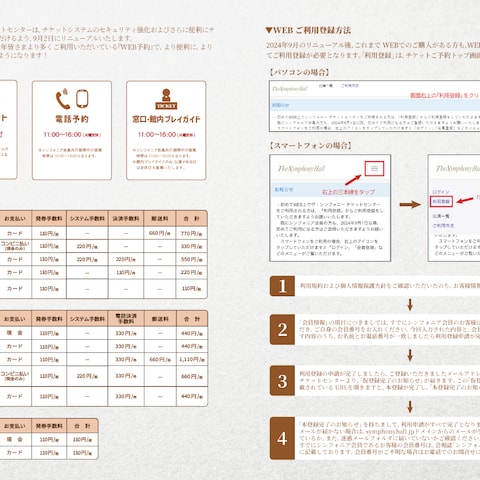Click the お知らせ bar in the smartphone screenshot
Image resolution: width=480 pixels, height=480 pixels.
tap(330, 190)
